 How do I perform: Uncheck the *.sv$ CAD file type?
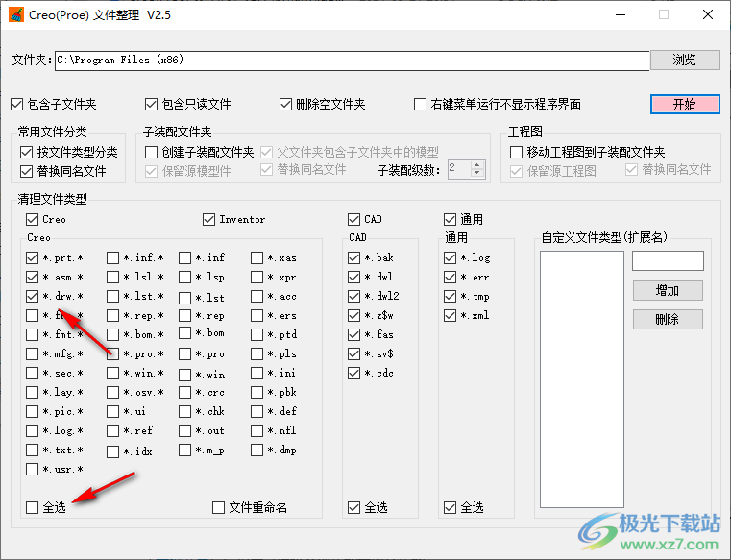(353, 353)
